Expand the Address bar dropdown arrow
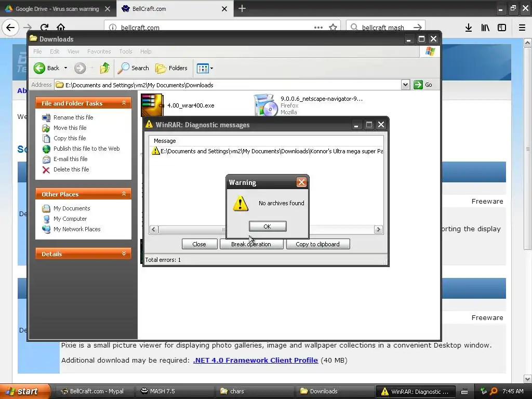 (x=405, y=85)
